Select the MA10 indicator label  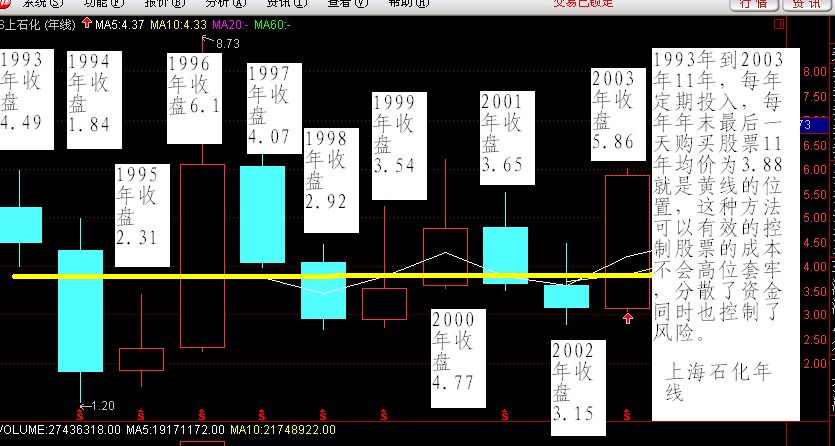pos(177,25)
